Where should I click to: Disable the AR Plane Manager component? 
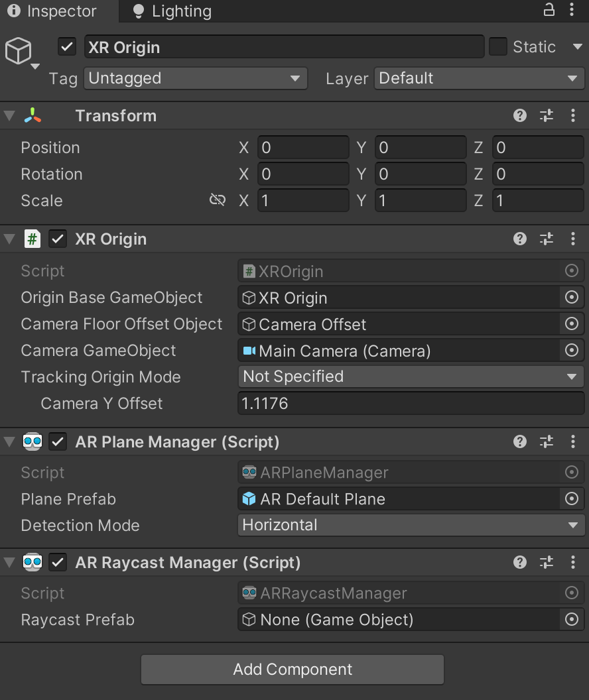coord(58,441)
